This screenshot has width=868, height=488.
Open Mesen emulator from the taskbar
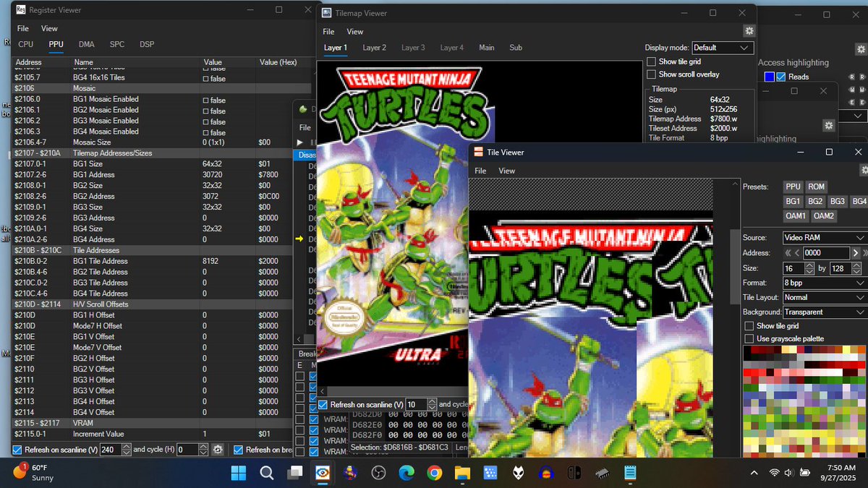tap(322, 474)
